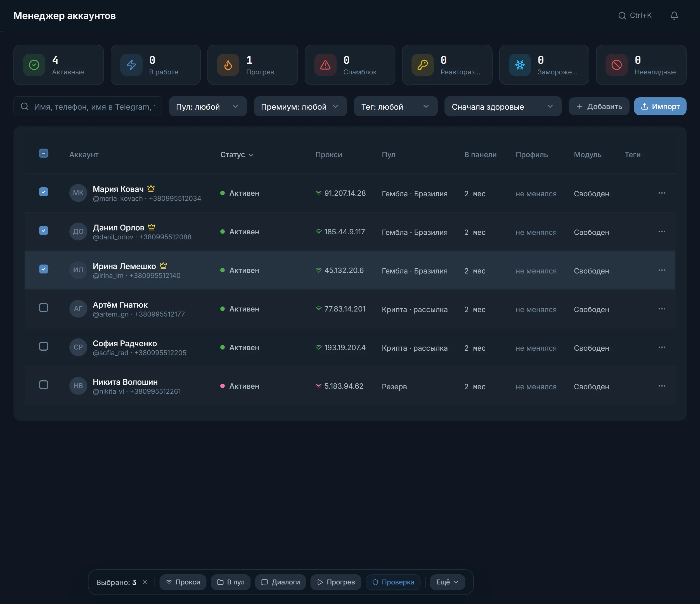The width and height of the screenshot is (700, 604).
Task: Click the warning triangle Спамблок icon
Action: (325, 65)
